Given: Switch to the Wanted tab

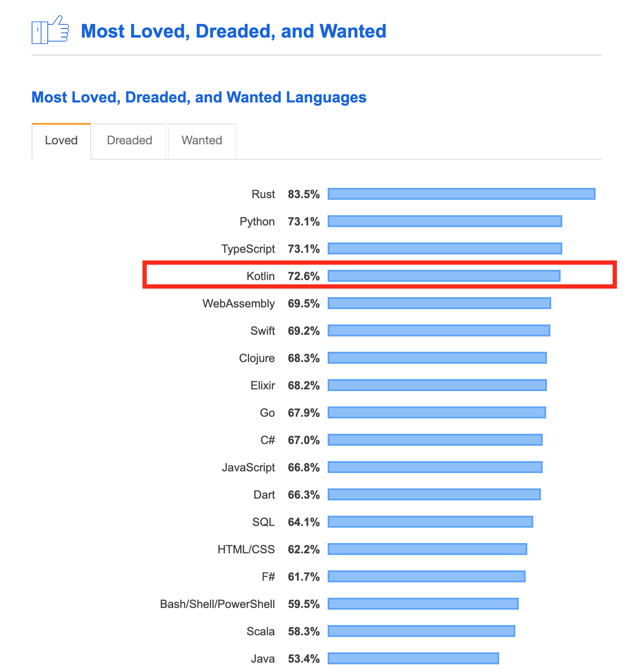Looking at the screenshot, I should click(x=201, y=140).
